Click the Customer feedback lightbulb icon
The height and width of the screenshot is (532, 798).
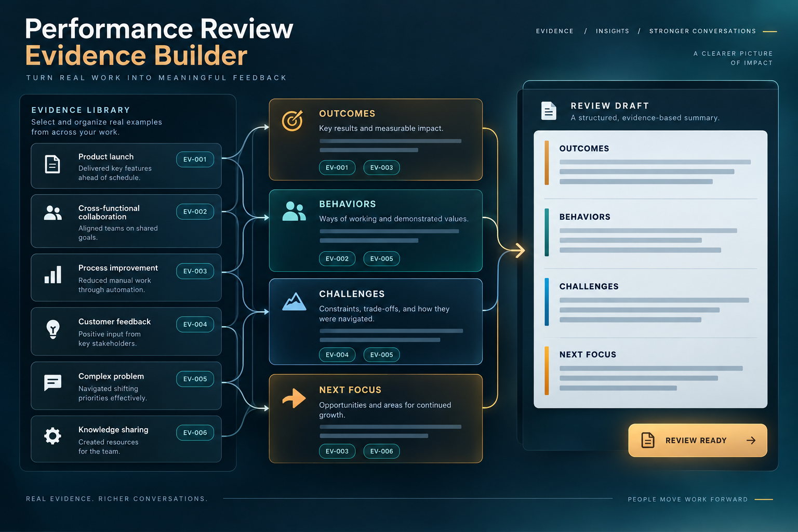[x=53, y=329]
